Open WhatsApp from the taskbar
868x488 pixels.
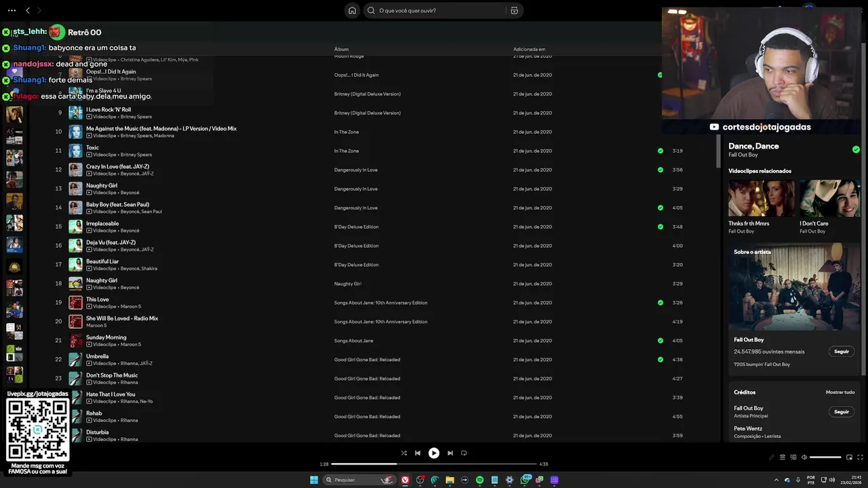(526, 480)
